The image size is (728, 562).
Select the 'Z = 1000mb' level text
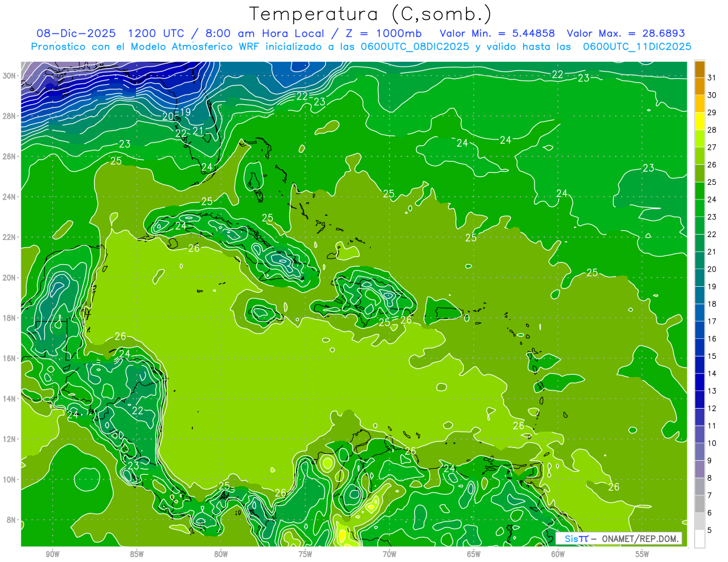pyautogui.click(x=383, y=33)
